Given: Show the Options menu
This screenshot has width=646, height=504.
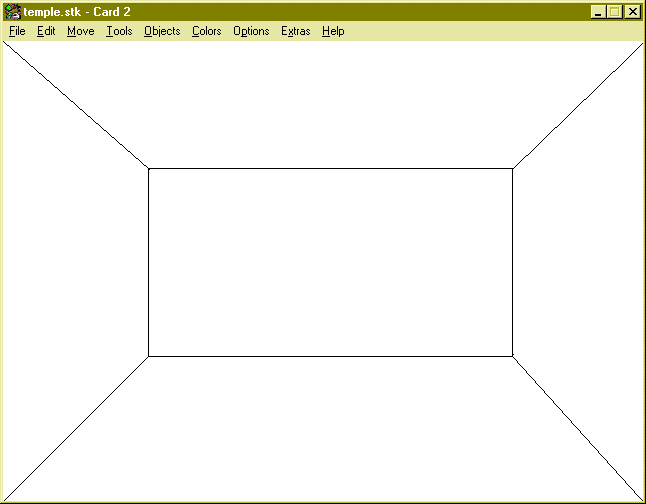Looking at the screenshot, I should coord(251,31).
